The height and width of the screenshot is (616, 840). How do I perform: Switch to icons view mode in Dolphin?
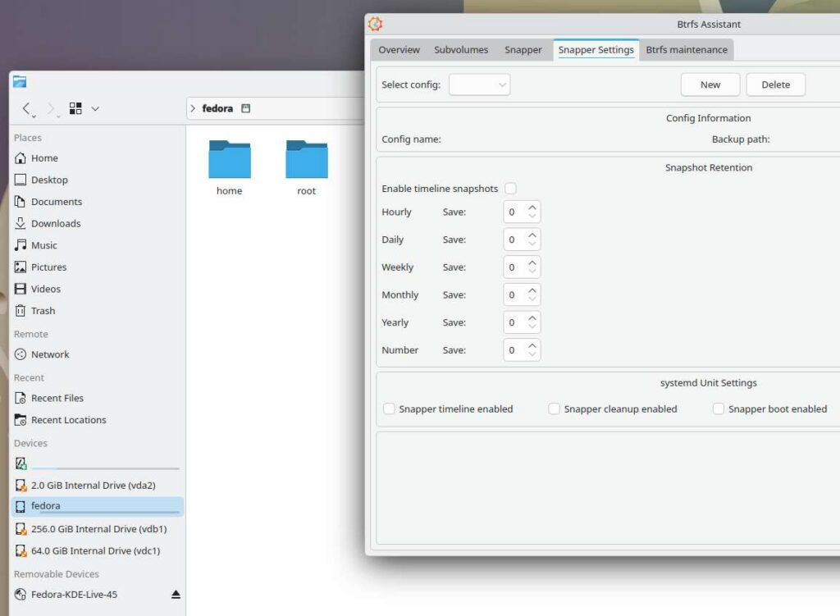pos(75,108)
